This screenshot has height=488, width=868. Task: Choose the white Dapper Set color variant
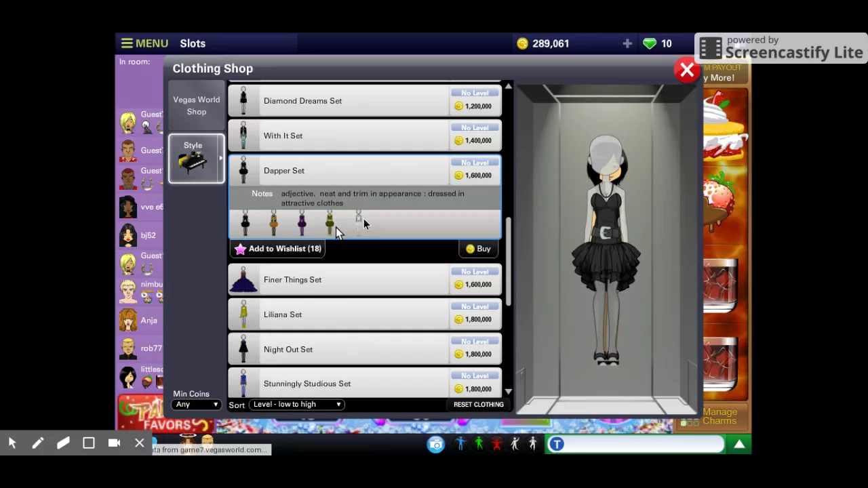coord(359,223)
